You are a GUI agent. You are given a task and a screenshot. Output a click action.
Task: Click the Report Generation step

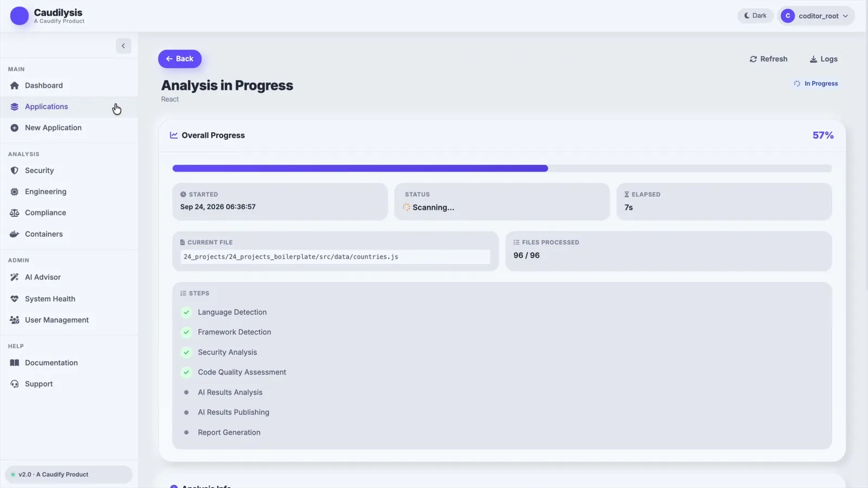click(x=229, y=433)
